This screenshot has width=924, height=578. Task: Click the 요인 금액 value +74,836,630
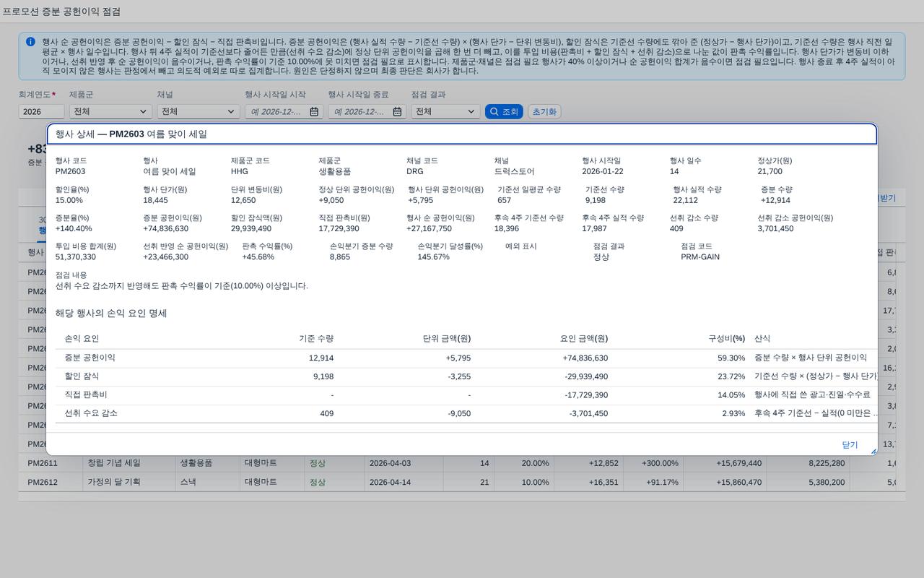point(585,358)
